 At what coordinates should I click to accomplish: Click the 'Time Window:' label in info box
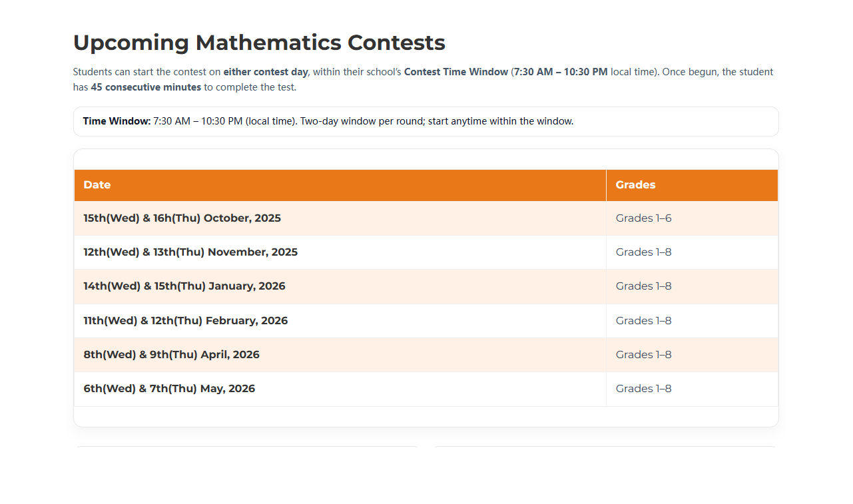pos(117,121)
